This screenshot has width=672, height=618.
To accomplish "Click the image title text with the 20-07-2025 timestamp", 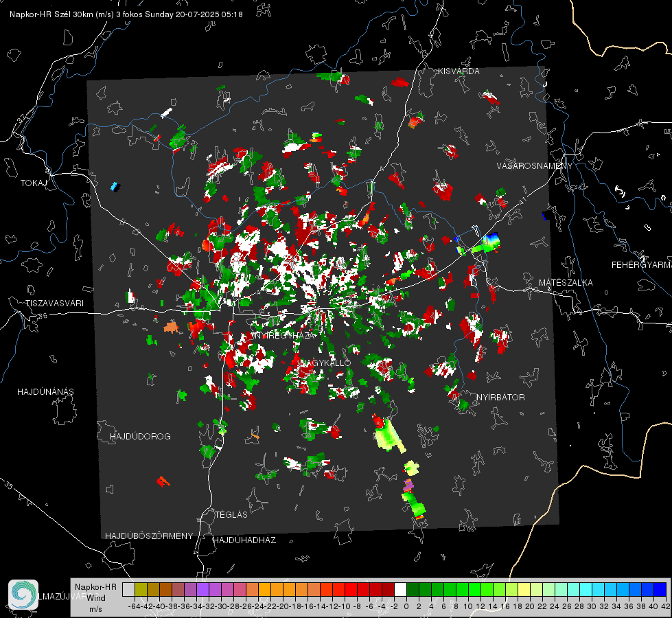I will 126,14.
